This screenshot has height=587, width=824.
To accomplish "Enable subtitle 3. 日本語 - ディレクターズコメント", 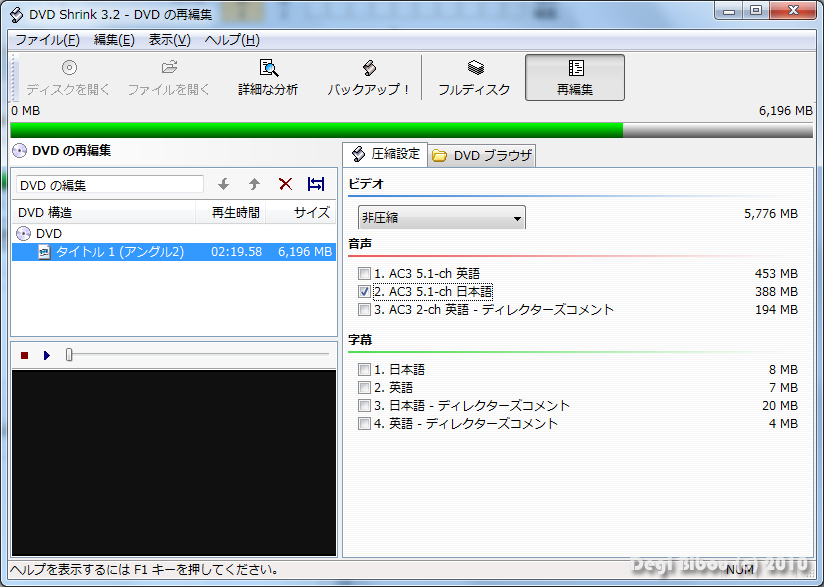I will pyautogui.click(x=364, y=406).
